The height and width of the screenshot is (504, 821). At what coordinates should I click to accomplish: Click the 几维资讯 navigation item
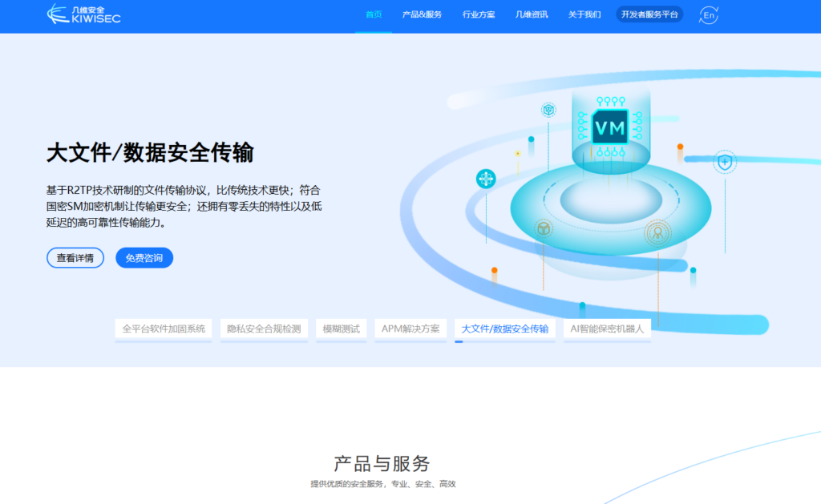point(531,14)
